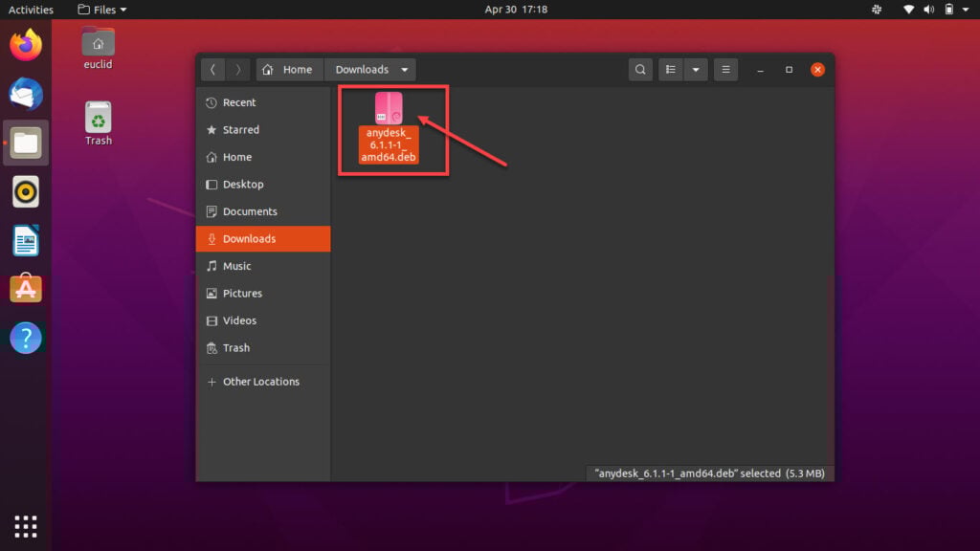The image size is (980, 551).
Task: Open Recent in the sidebar
Action: [x=263, y=102]
